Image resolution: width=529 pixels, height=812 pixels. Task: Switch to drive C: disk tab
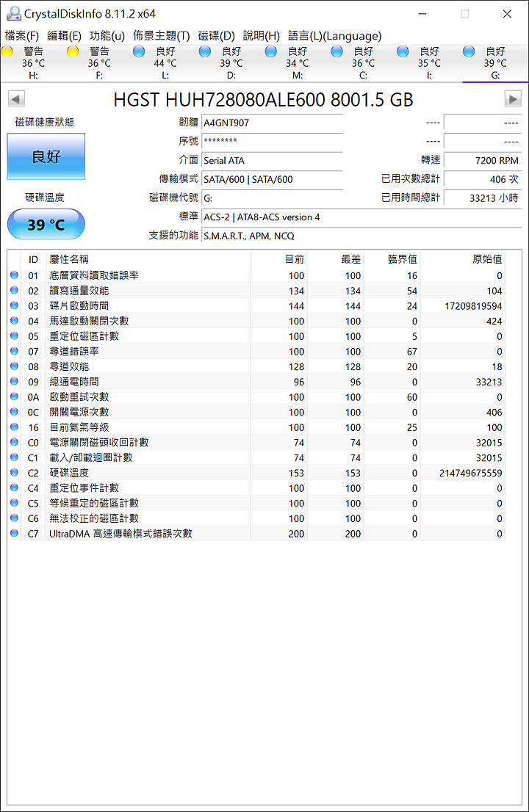(x=363, y=63)
